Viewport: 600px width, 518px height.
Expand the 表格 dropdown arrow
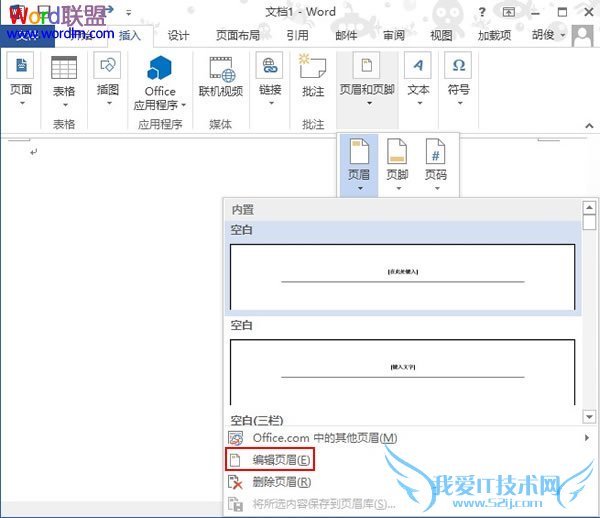(x=65, y=104)
